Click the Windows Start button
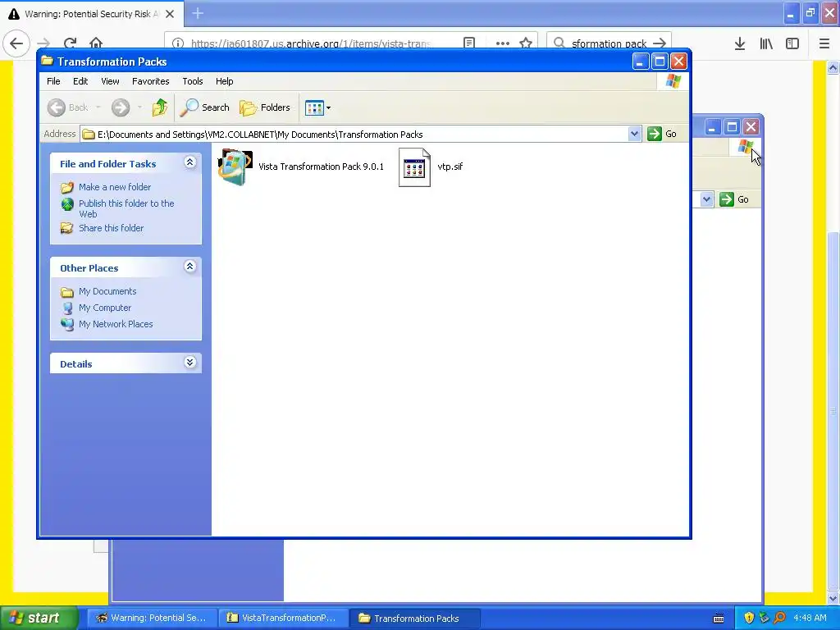This screenshot has width=840, height=630. point(38,618)
